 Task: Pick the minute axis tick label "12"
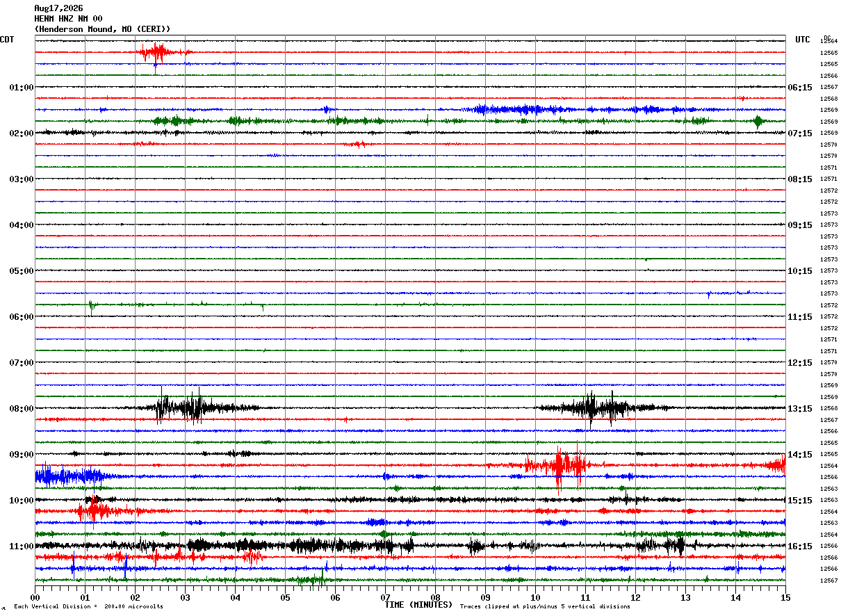point(635,597)
